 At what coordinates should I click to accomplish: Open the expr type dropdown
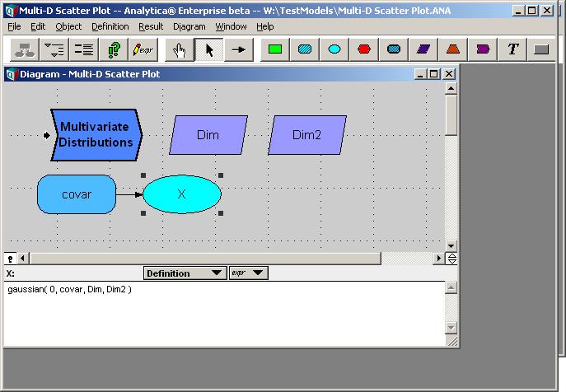248,273
